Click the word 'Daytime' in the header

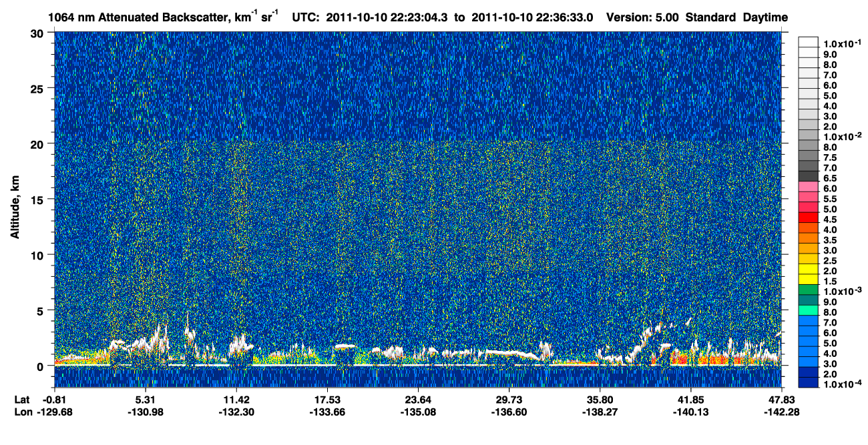pos(765,17)
